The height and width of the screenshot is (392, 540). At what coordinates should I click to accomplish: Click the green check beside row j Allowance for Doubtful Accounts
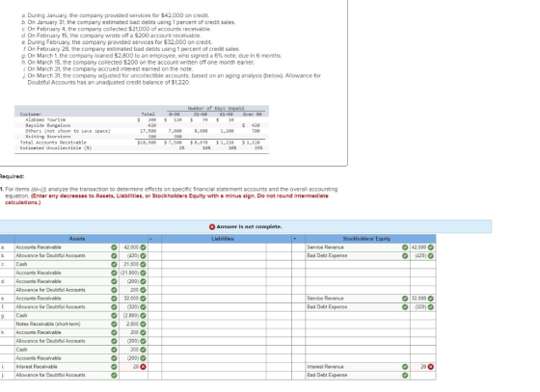coord(114,376)
